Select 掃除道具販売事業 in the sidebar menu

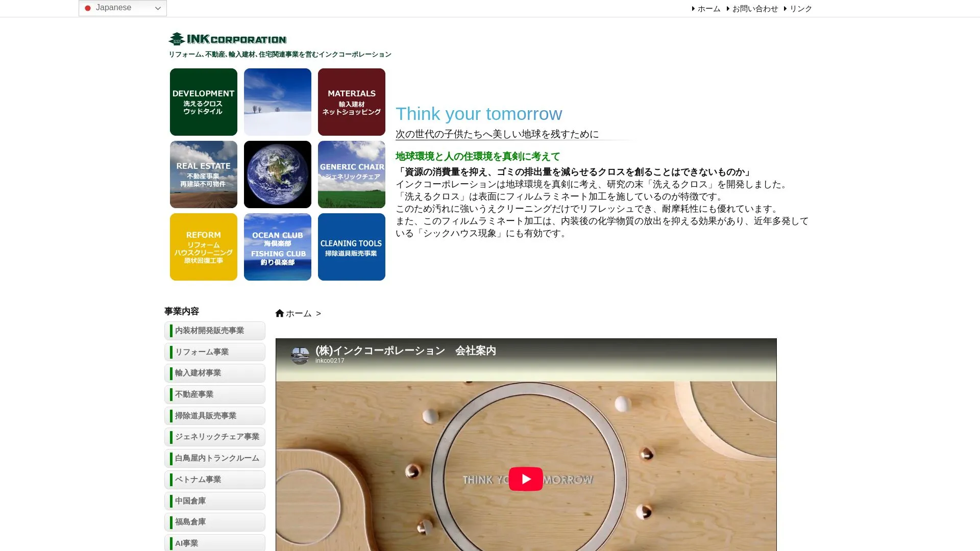tap(215, 416)
